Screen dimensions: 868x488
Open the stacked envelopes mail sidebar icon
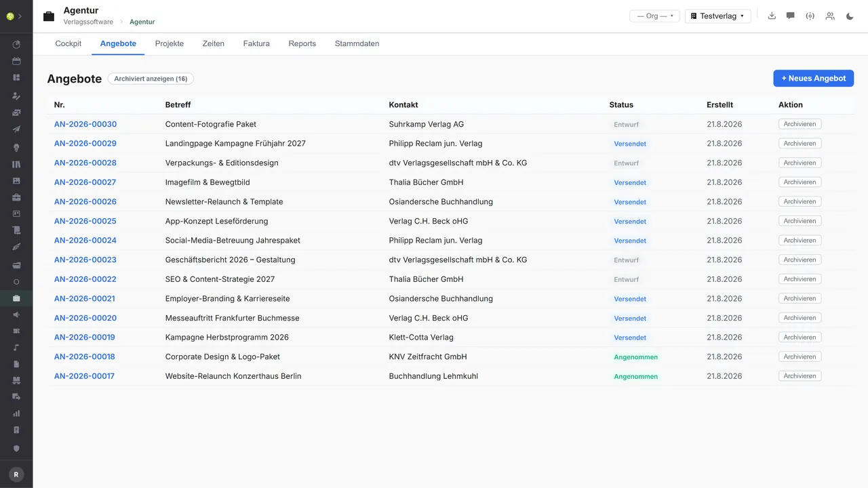click(16, 113)
